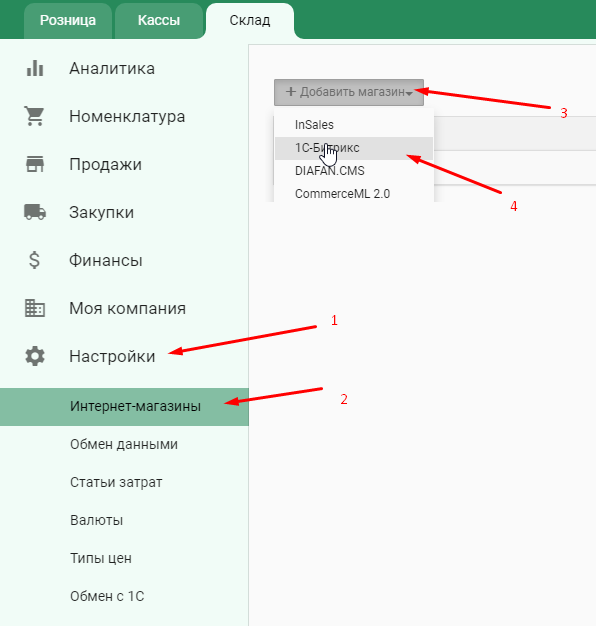Open the Добавить магазин dropdown arrow
The image size is (596, 626).
pos(409,93)
